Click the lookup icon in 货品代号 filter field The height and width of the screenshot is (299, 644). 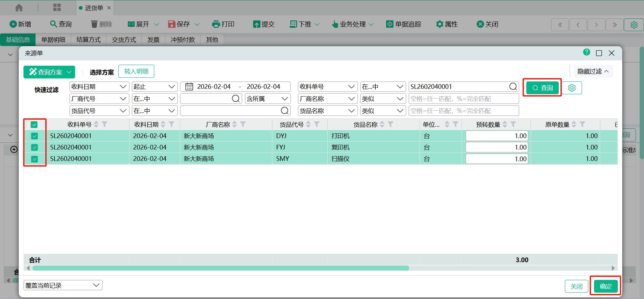[x=284, y=111]
